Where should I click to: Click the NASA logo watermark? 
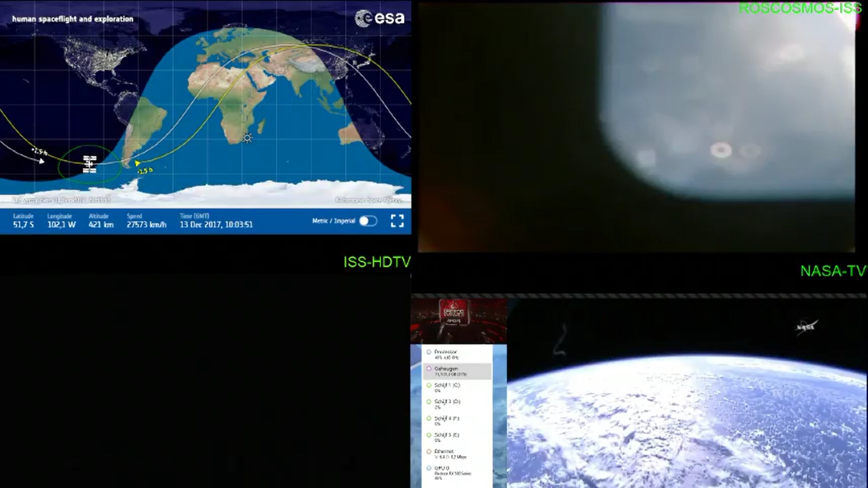coord(806,327)
